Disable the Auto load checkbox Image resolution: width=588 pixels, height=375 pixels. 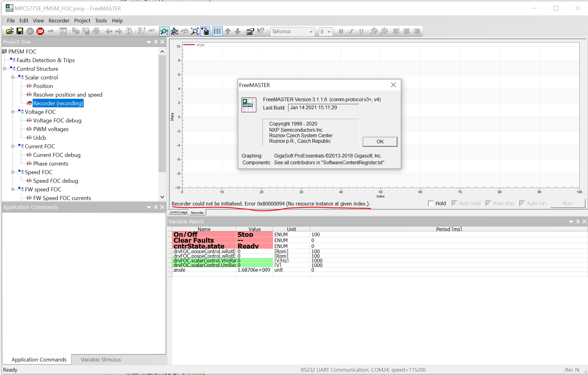[455, 203]
